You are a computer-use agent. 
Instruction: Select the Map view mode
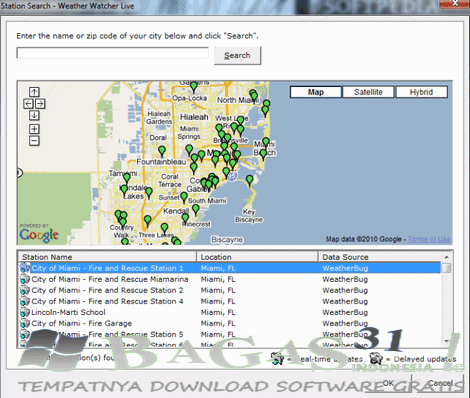click(x=316, y=92)
